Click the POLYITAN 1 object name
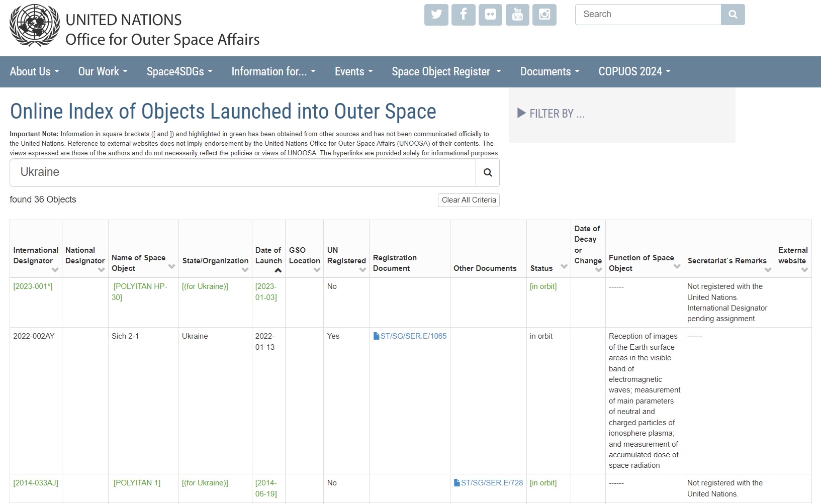The width and height of the screenshot is (821, 504). coord(137,483)
